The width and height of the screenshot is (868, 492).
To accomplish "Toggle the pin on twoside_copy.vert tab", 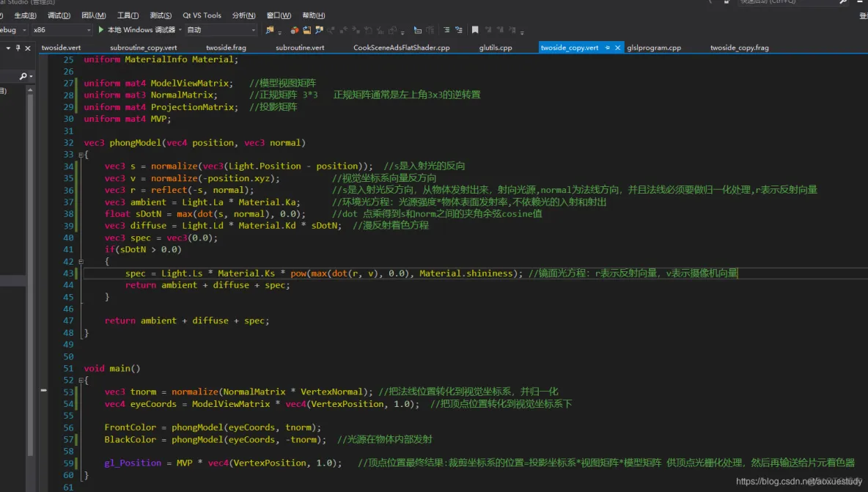I will tap(607, 48).
